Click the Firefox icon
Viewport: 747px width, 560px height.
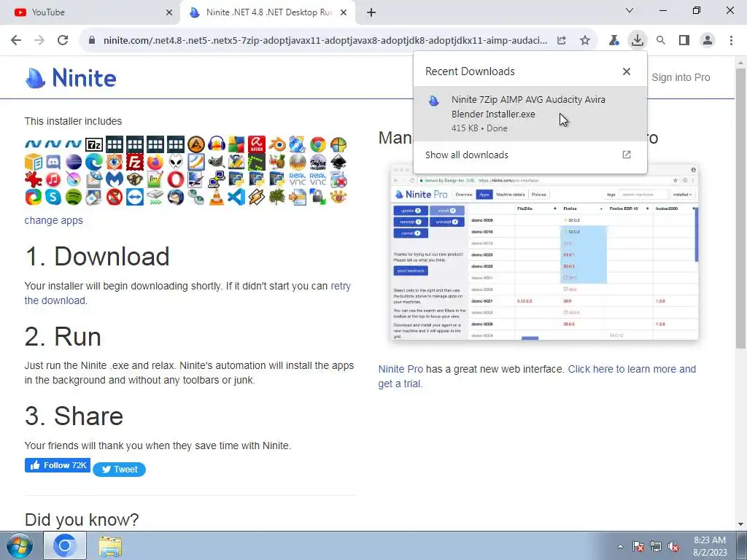coord(155,162)
